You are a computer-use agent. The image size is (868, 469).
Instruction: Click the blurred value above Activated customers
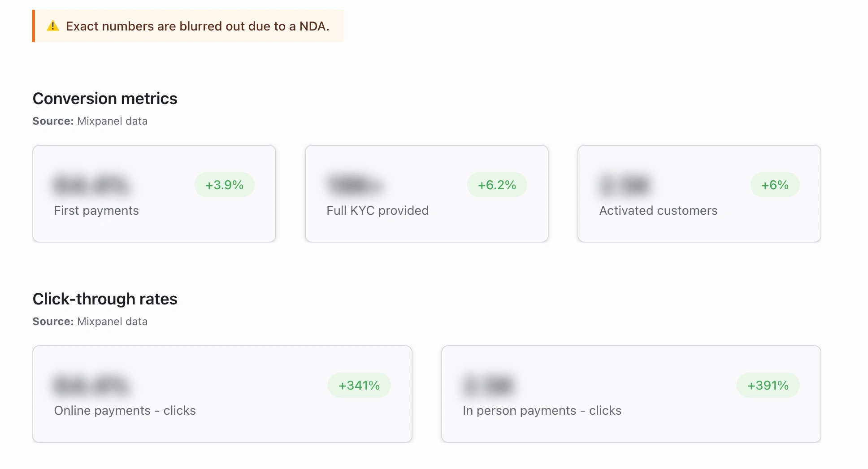[x=625, y=185]
